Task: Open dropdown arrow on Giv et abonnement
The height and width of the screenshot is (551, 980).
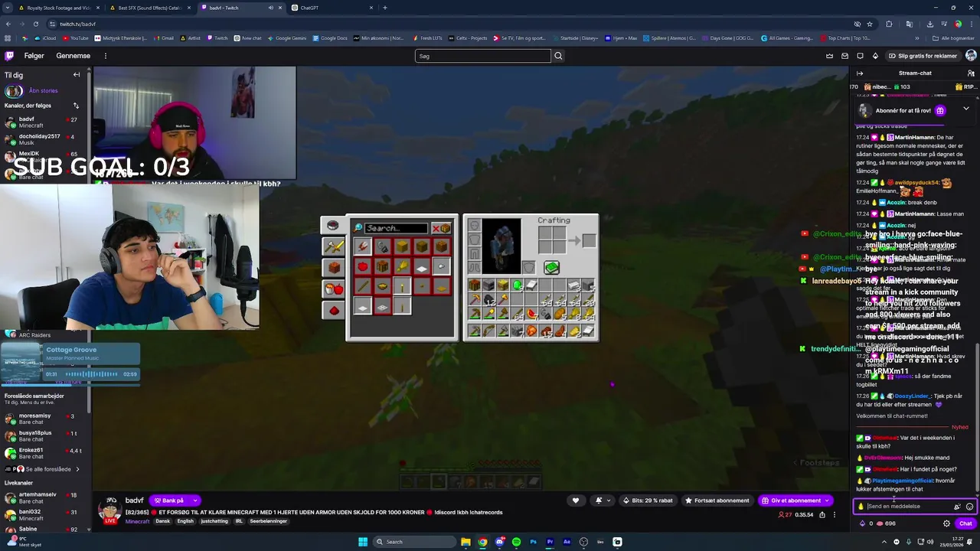Action: coord(827,500)
